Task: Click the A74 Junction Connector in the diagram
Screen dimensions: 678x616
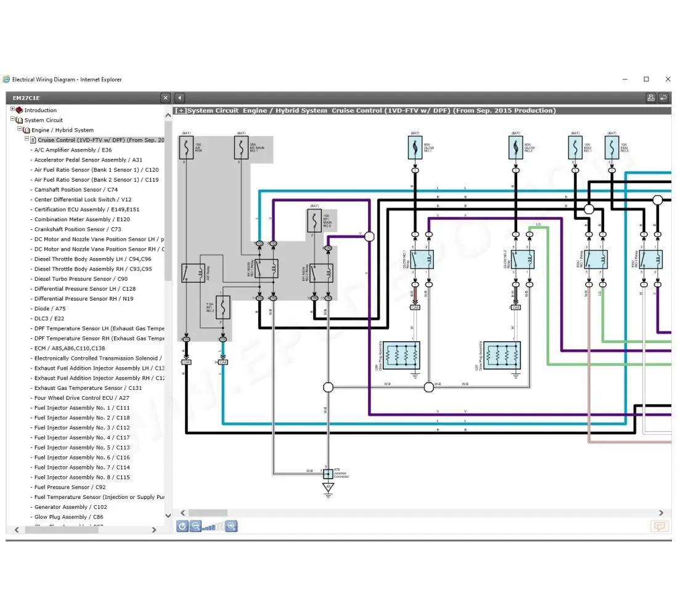Action: click(328, 474)
